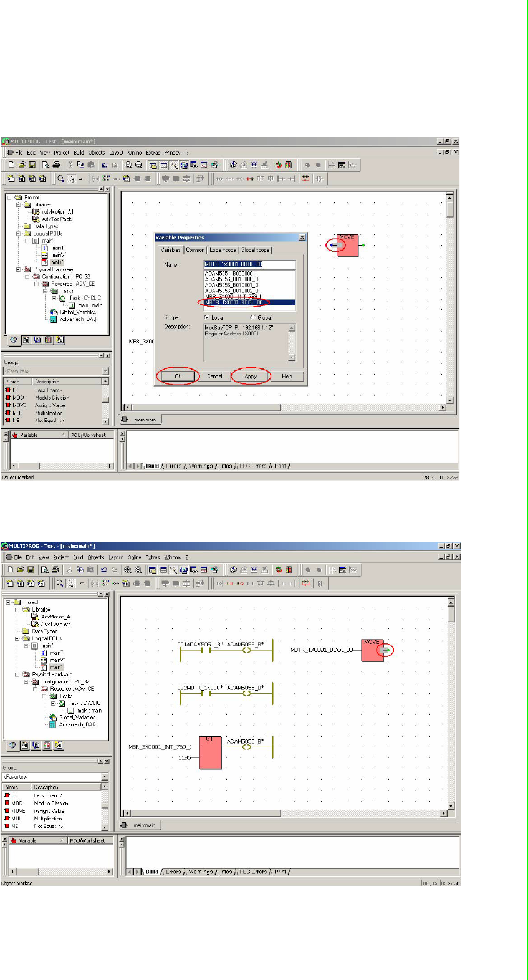
Task: Open the Global scope tab in the dialog
Action: pos(256,250)
